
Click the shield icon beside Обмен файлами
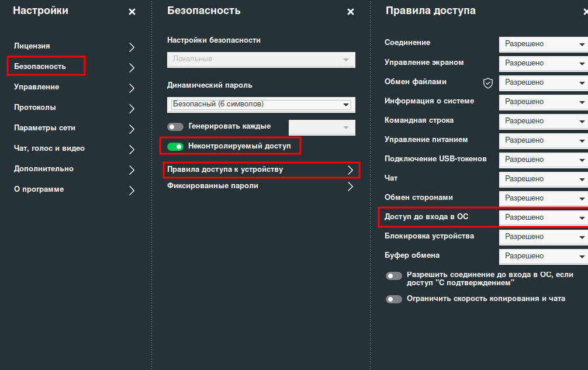point(488,83)
